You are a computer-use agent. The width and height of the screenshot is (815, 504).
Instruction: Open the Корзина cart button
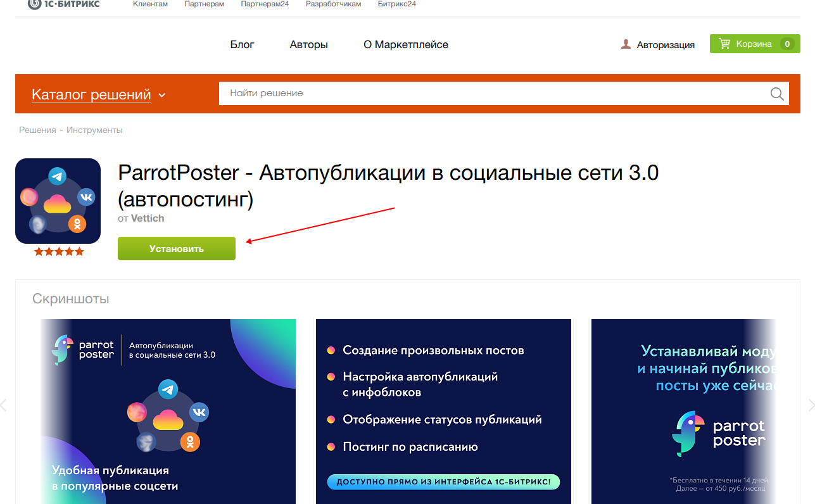tap(754, 44)
